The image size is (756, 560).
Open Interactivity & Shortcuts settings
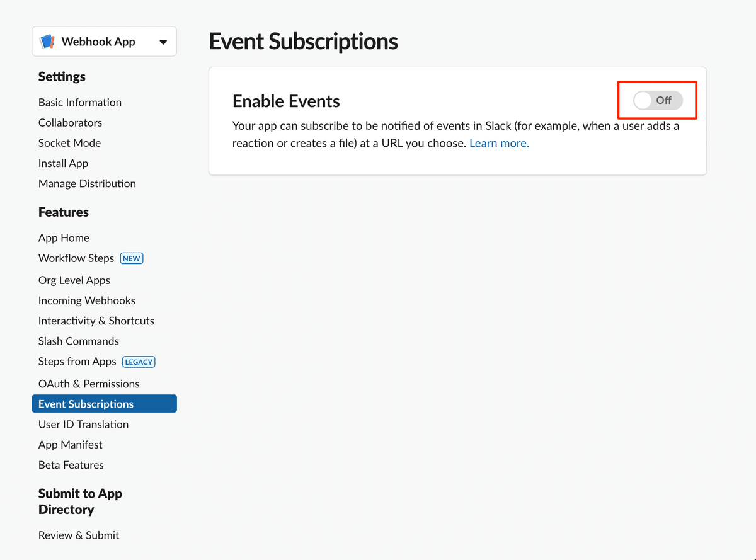click(96, 321)
